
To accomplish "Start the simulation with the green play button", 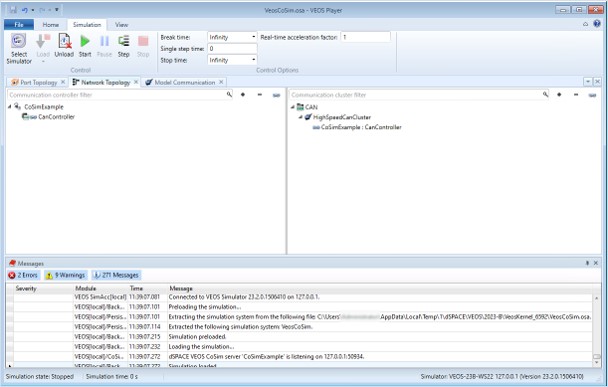I will (85, 41).
